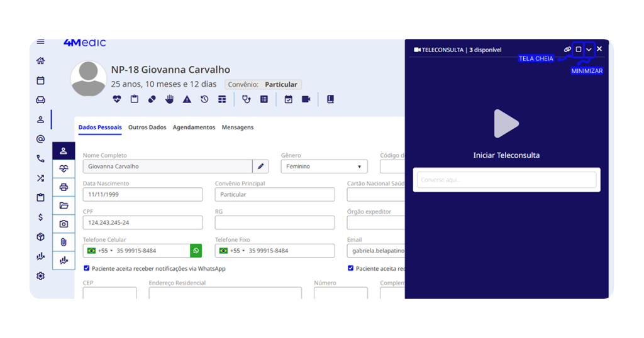Screen dimensions: 644x338
Task: Open the Gênero dropdown showing Feminino
Action: click(x=324, y=166)
